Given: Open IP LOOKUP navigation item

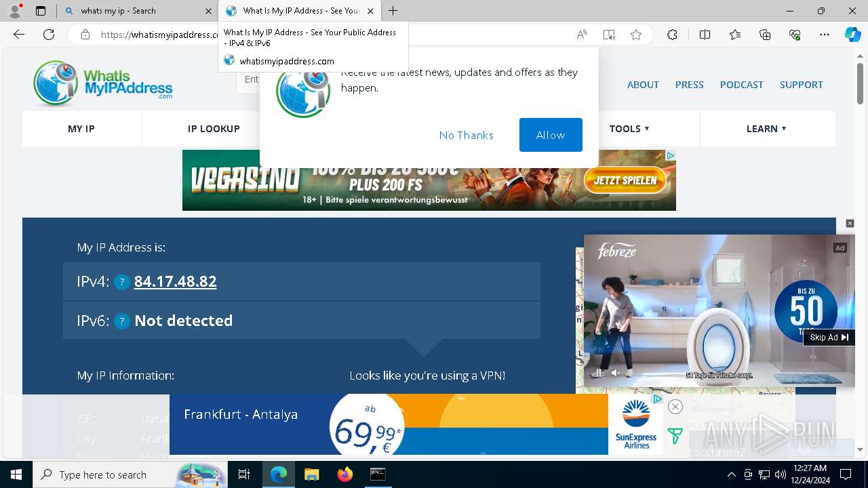Looking at the screenshot, I should (214, 129).
